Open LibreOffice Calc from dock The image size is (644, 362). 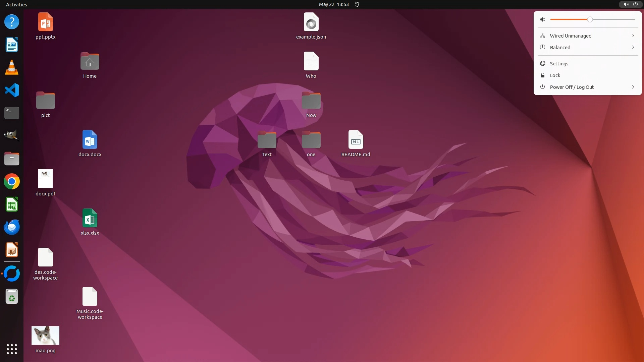pos(12,204)
